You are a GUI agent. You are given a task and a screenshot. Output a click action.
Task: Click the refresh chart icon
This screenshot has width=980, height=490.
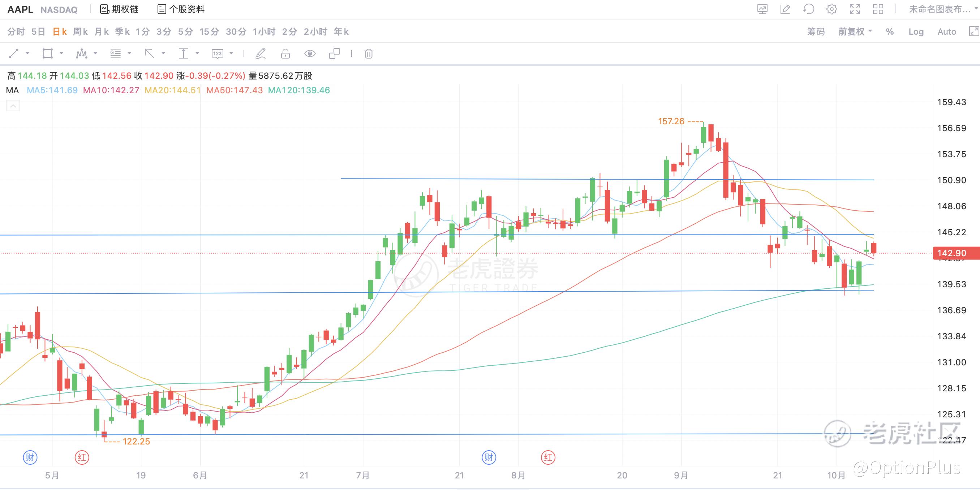tap(808, 9)
